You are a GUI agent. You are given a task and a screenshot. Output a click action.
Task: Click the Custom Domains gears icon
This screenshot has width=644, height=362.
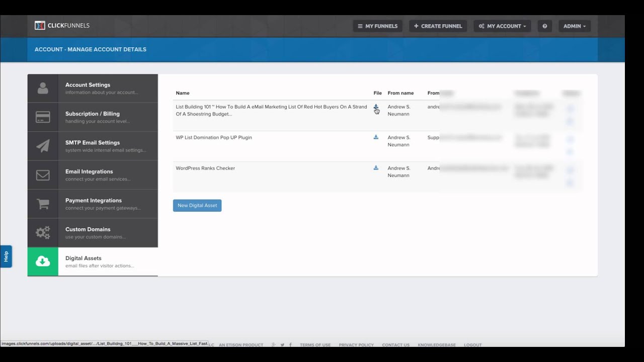(43, 233)
